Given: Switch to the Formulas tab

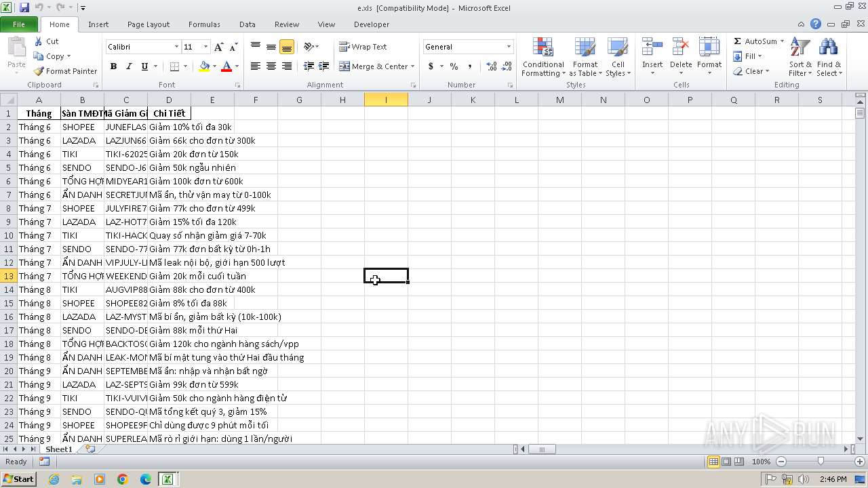Looking at the screenshot, I should point(204,24).
